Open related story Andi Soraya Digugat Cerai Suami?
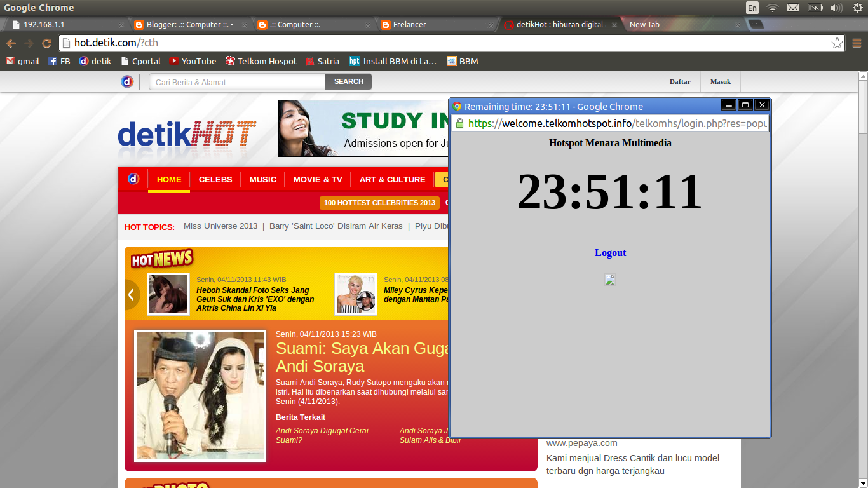 [322, 435]
